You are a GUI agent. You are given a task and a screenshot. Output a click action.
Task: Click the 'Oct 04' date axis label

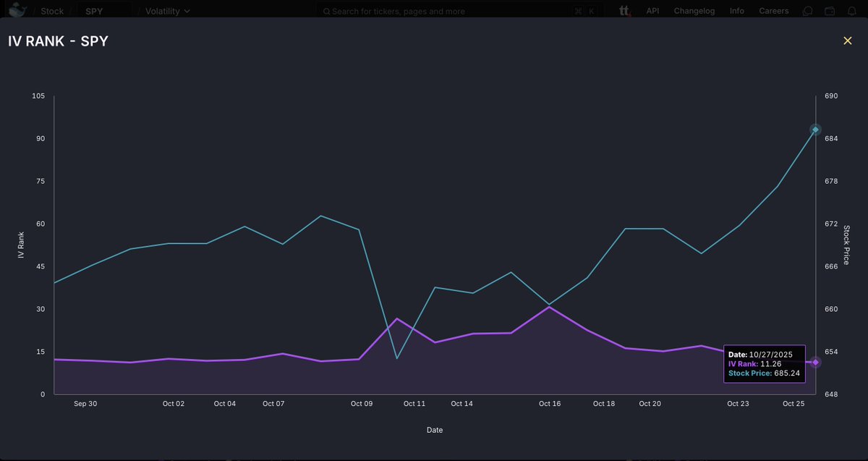pyautogui.click(x=225, y=404)
